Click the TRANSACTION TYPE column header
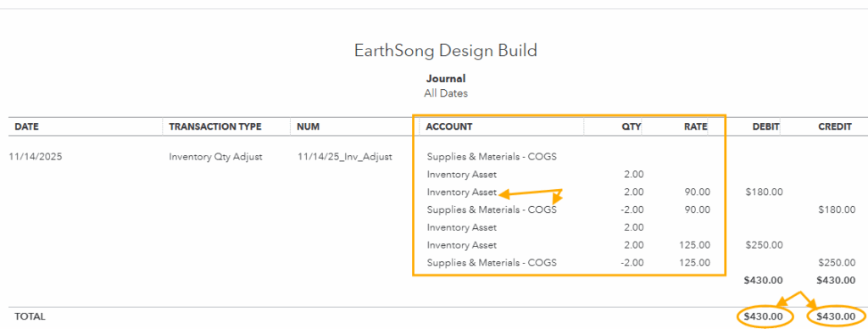The height and width of the screenshot is (329, 868). [214, 127]
